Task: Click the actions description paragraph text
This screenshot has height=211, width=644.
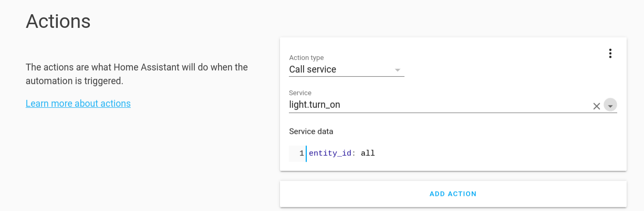Action: (x=137, y=74)
